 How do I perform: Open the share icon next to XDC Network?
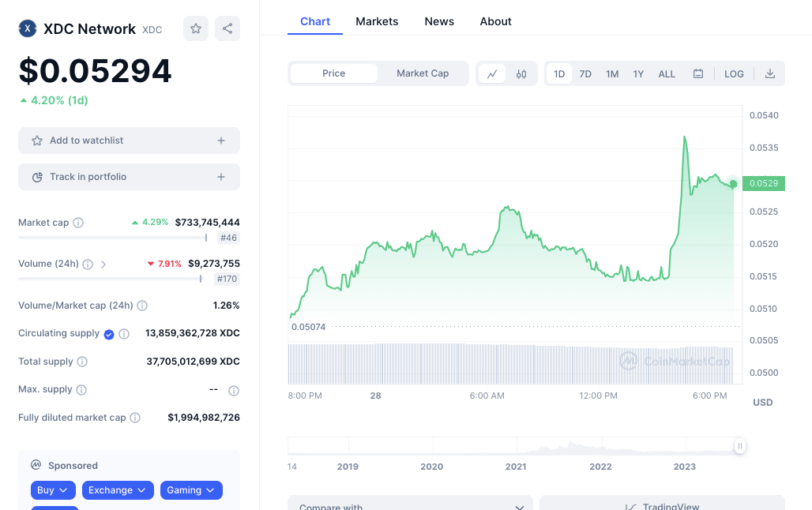[227, 28]
